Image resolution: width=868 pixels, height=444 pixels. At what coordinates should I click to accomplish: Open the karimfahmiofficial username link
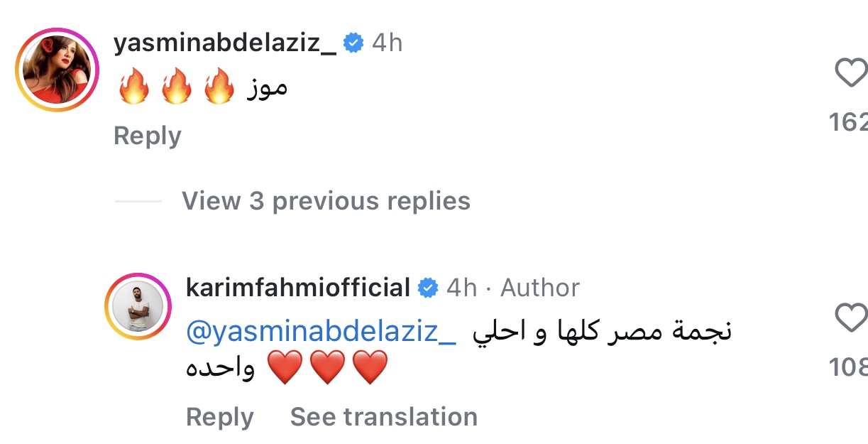point(298,288)
